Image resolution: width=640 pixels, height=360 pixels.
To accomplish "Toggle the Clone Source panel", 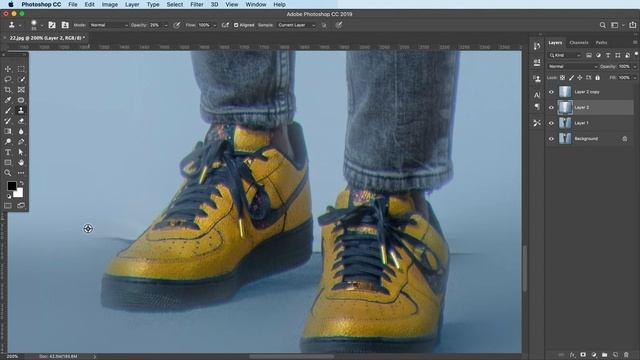I will 65,25.
